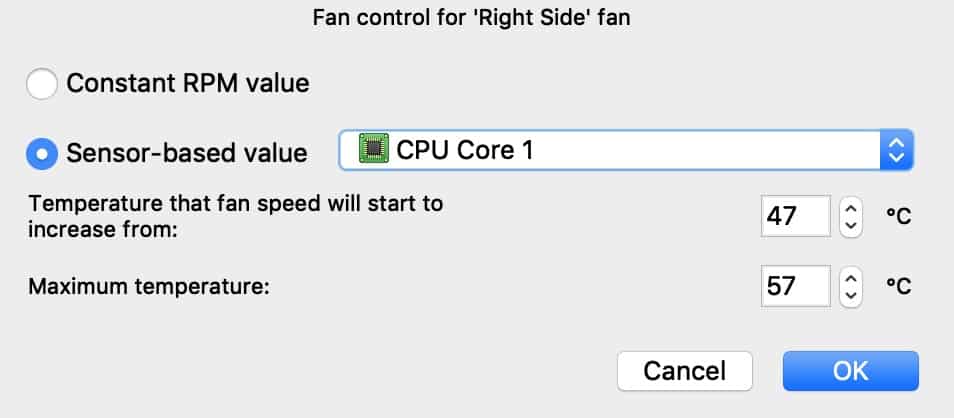Increase maximum temperature with the up stepper arrow
This screenshot has width=954, height=418.
(851, 278)
